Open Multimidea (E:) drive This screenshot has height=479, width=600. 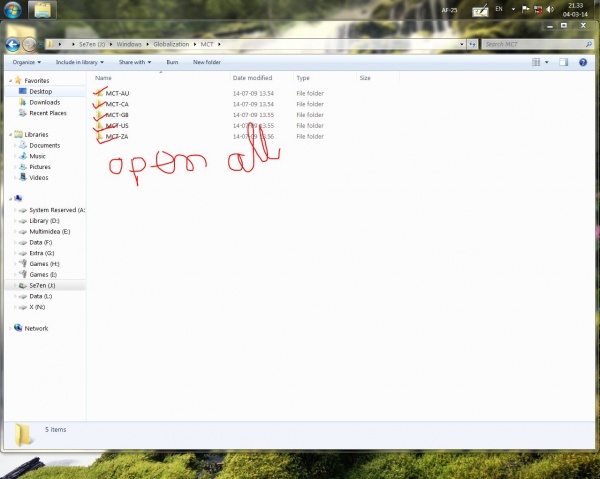pyautogui.click(x=50, y=231)
